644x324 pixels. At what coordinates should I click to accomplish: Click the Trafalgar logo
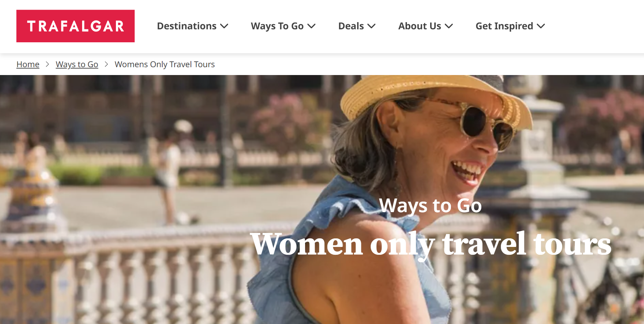[x=75, y=26]
